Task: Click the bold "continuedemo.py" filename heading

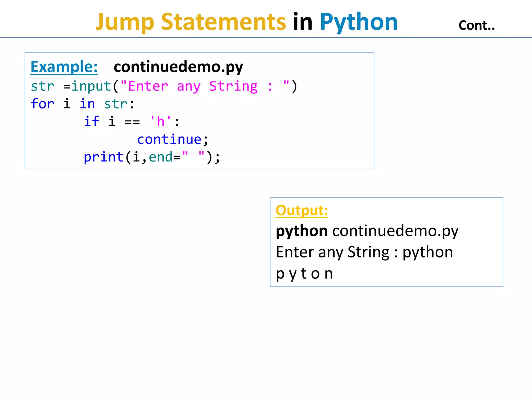Action: (x=178, y=67)
